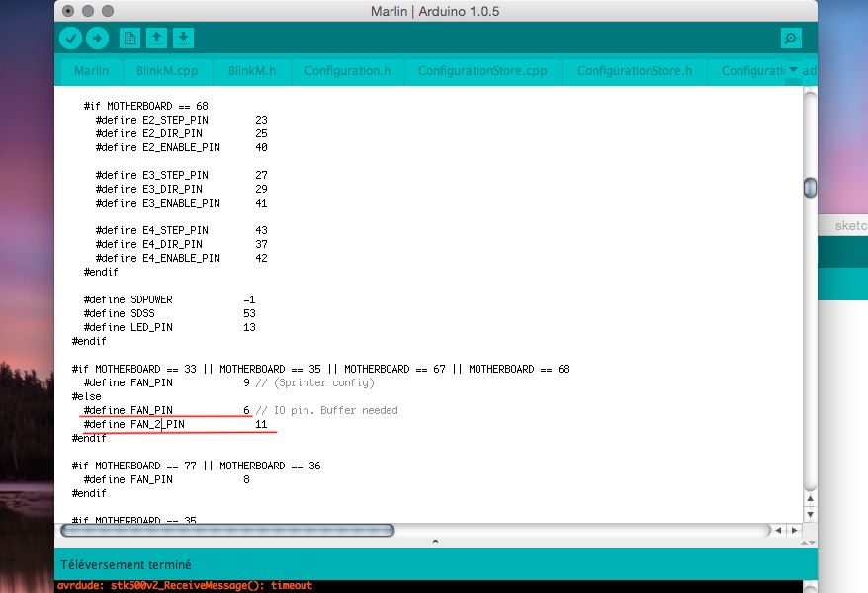Click the line '#if MOTHERBOARD == 68'

pyautogui.click(x=146, y=106)
